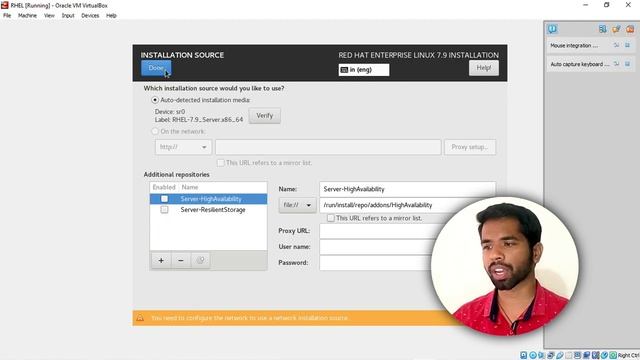Click the Label: RHEL-7.9 Server.x86_64 text
This screenshot has height=360, width=640.
pyautogui.click(x=199, y=120)
